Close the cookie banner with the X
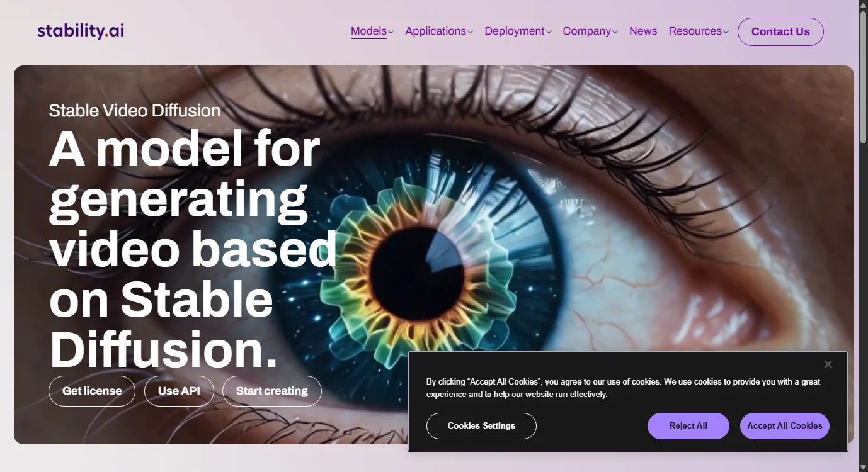Image resolution: width=868 pixels, height=472 pixels. point(828,364)
